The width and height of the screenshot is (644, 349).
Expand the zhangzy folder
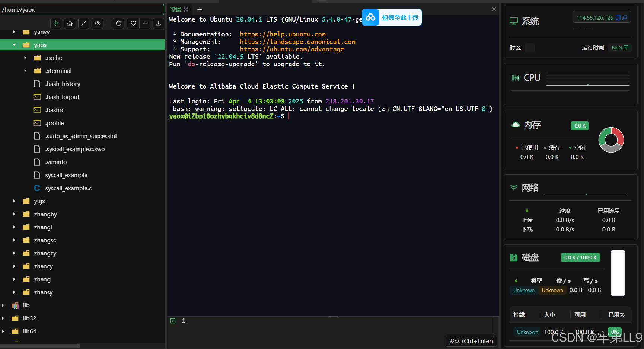(x=14, y=253)
